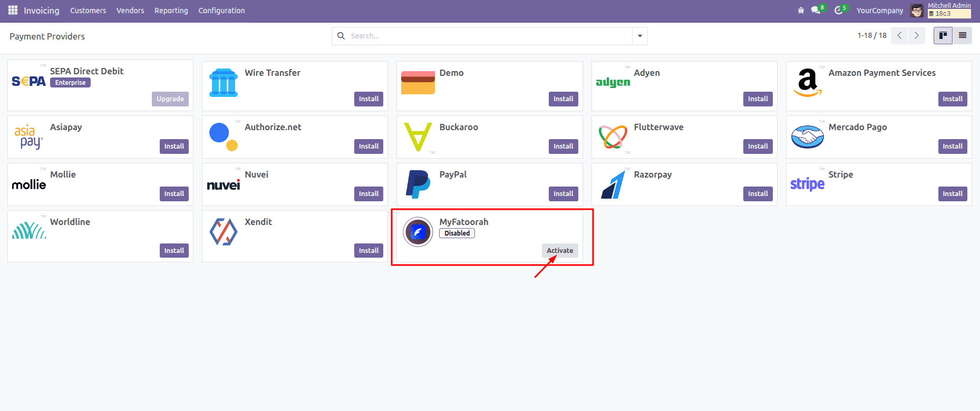980x411 pixels.
Task: Click Mitchell Admin avatar picture
Action: click(x=917, y=11)
